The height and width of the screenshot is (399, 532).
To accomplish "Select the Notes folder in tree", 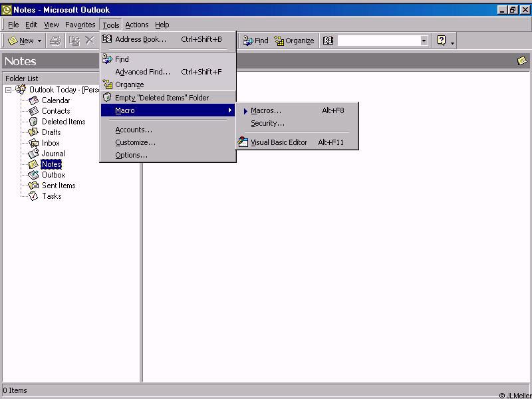I will pos(51,164).
